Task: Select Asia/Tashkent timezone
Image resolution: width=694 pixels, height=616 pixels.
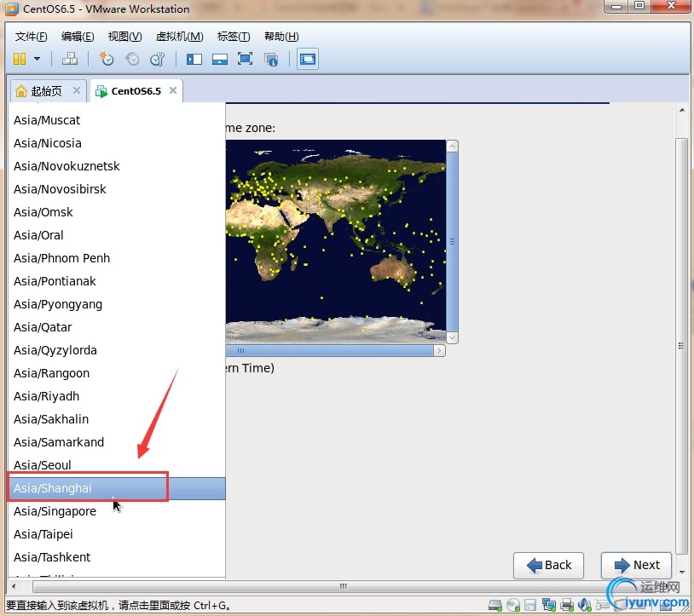Action: coord(117,557)
